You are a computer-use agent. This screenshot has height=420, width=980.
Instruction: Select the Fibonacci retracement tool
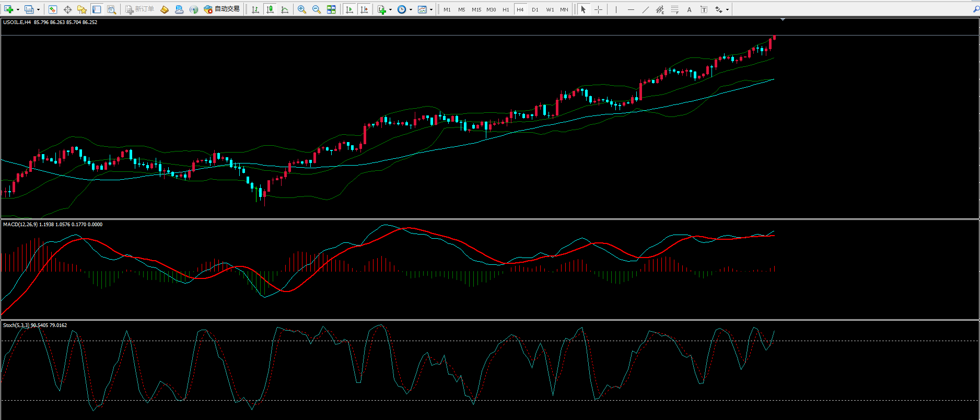tap(675, 9)
